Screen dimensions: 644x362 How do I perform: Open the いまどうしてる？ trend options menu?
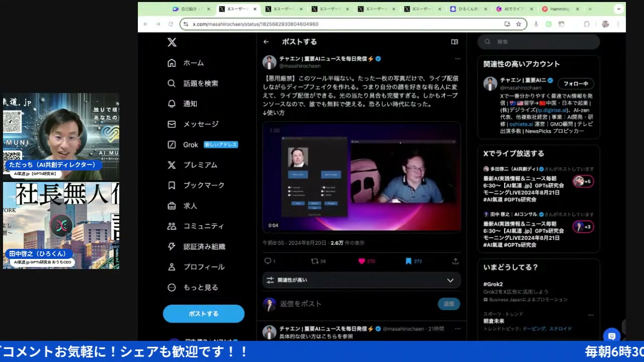pyautogui.click(x=591, y=315)
